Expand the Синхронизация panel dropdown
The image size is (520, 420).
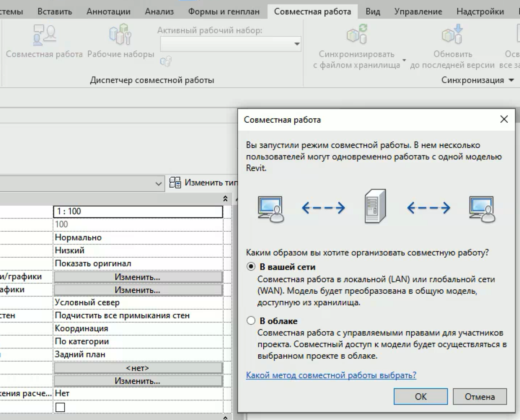click(511, 80)
